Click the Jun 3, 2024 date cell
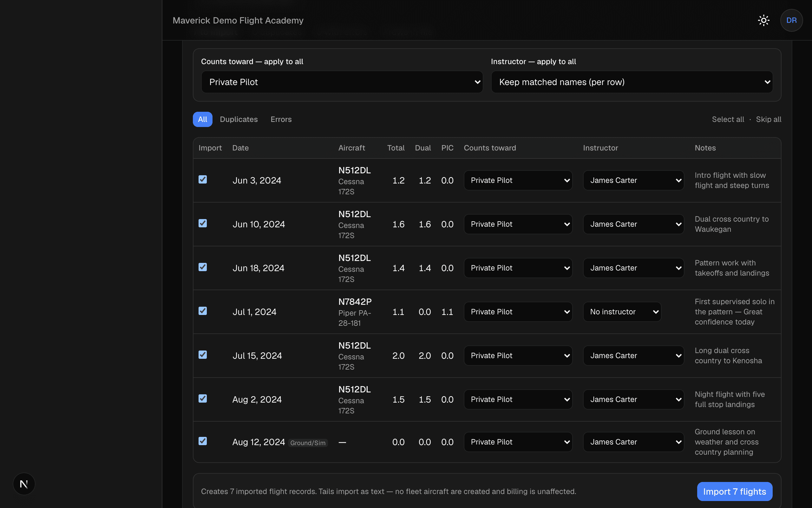The height and width of the screenshot is (508, 812). coord(257,180)
